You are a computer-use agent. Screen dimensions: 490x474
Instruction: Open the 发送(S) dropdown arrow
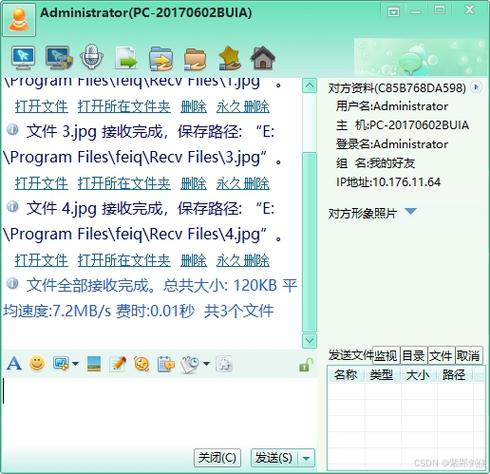[x=306, y=458]
